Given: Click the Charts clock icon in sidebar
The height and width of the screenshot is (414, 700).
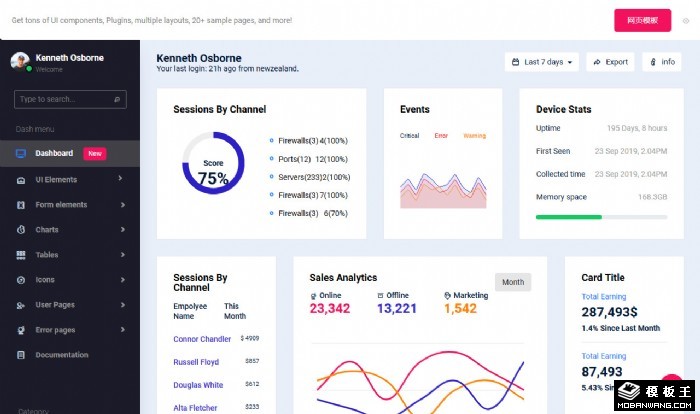Looking at the screenshot, I should pos(21,229).
